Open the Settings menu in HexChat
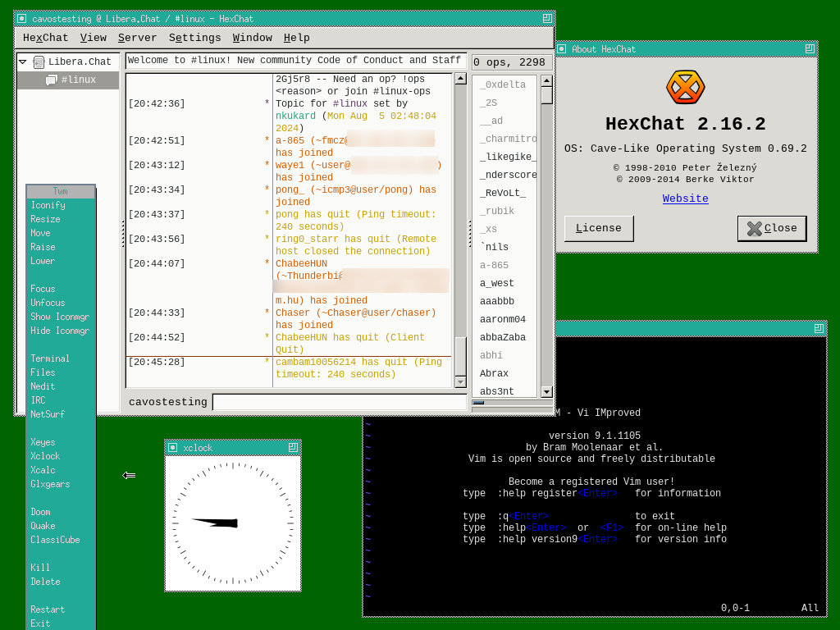The width and height of the screenshot is (840, 630). click(x=195, y=37)
